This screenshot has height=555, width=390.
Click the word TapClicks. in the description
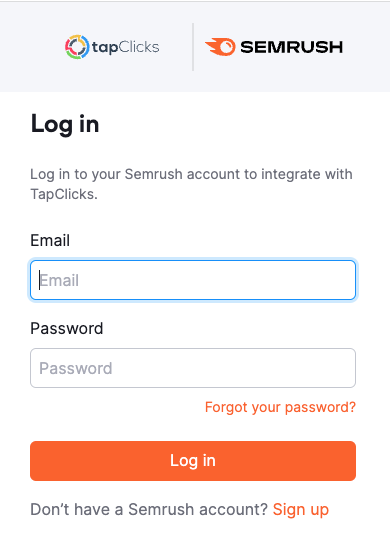tap(64, 194)
